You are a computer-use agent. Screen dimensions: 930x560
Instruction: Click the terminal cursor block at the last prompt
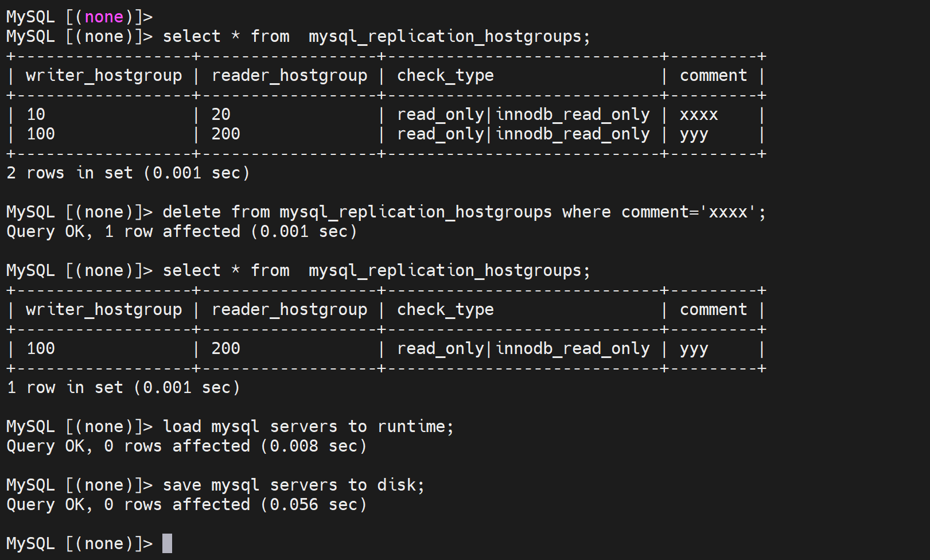167,543
